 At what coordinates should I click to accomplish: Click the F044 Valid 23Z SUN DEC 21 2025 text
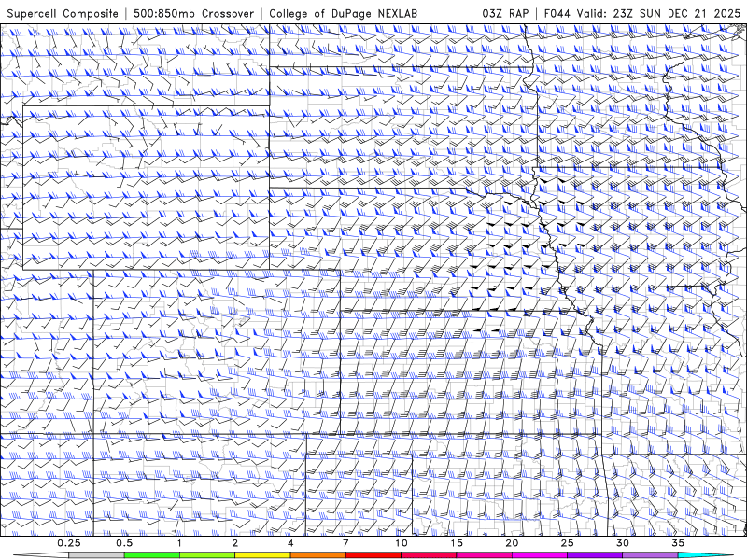pos(642,13)
